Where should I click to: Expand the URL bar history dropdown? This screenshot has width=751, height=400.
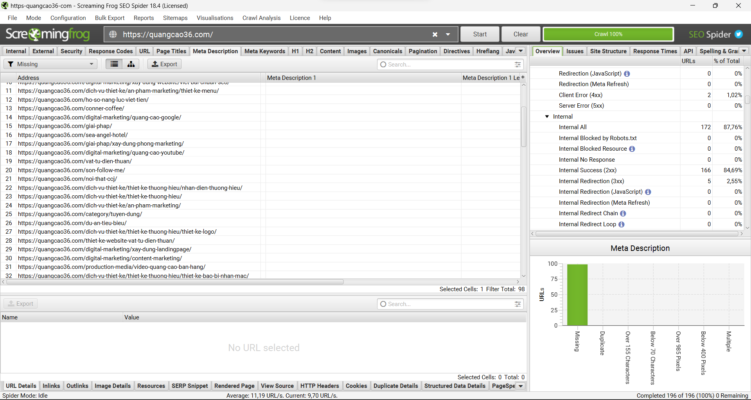448,34
